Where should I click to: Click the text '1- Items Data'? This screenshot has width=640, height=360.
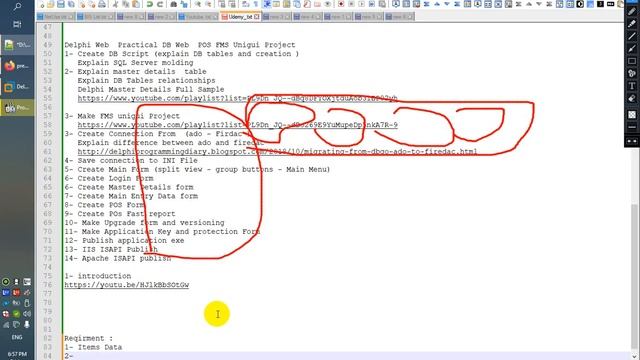click(x=93, y=347)
